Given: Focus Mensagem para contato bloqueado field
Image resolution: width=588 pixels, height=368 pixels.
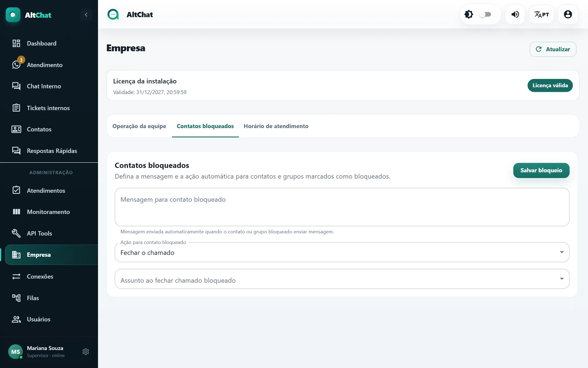Looking at the screenshot, I should tap(342, 207).
